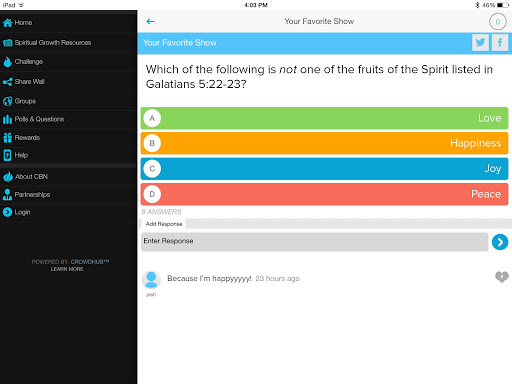This screenshot has width=512, height=384.
Task: Open the Share Wall section
Action: 68,82
